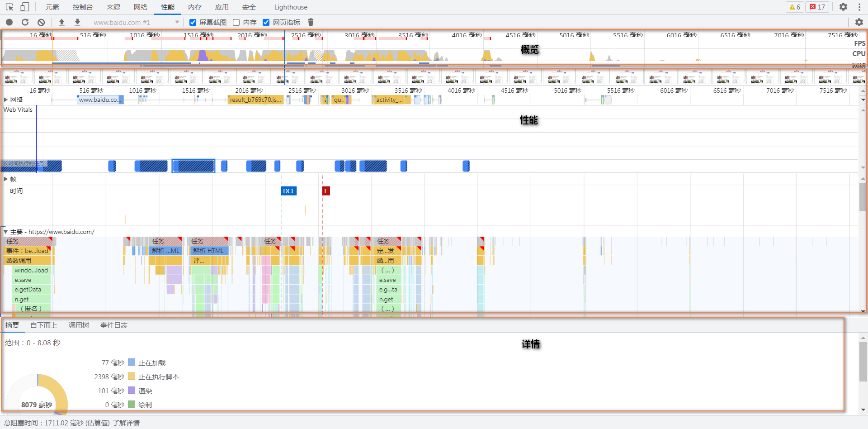
Task: Uncheck the 屏幕截图 checkbox
Action: (x=193, y=22)
